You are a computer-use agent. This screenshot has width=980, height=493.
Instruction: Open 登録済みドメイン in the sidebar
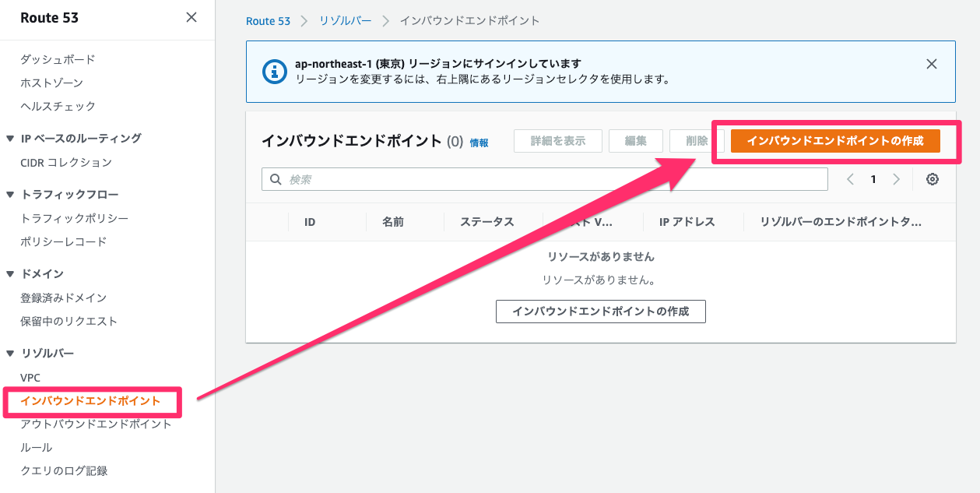pos(64,298)
